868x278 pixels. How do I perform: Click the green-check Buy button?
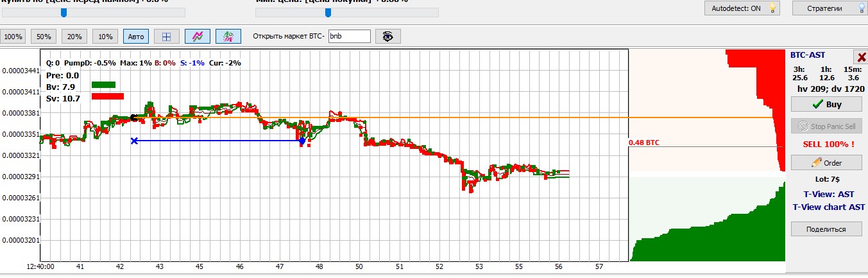(x=826, y=104)
